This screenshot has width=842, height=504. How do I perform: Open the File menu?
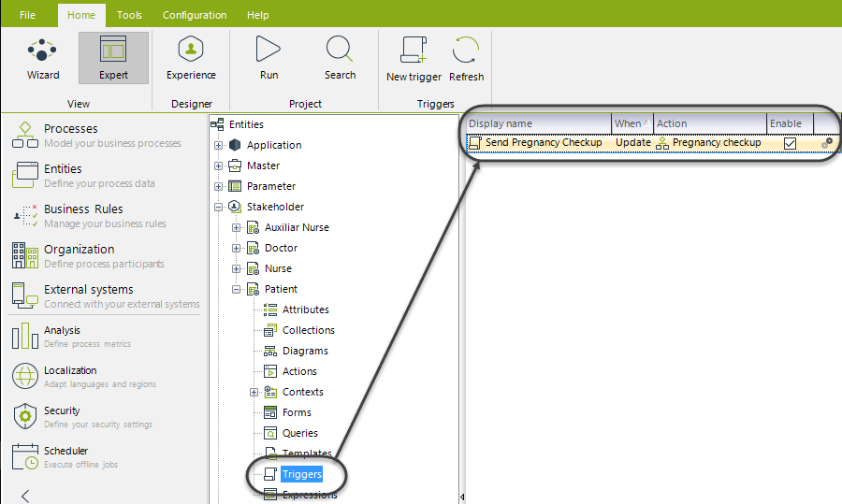(x=27, y=15)
